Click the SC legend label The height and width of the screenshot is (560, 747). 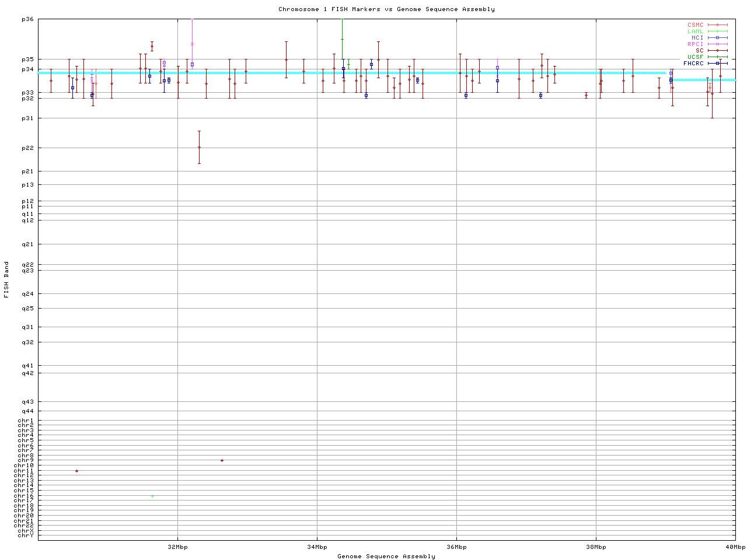coord(699,50)
